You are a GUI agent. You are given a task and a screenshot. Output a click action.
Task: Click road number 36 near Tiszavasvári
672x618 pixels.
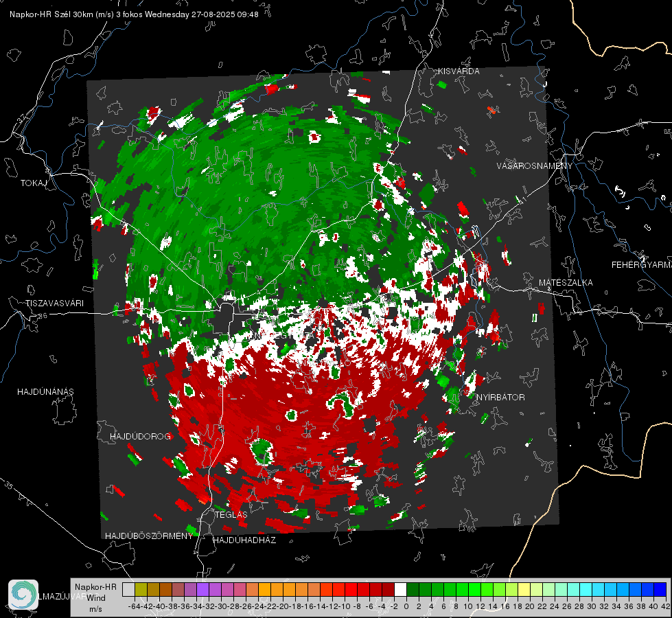tap(43, 316)
